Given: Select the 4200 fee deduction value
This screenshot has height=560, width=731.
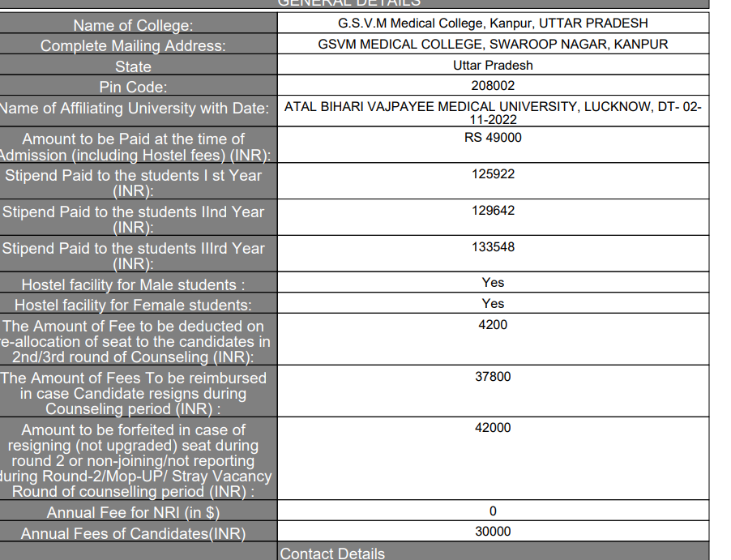Looking at the screenshot, I should (x=493, y=325).
